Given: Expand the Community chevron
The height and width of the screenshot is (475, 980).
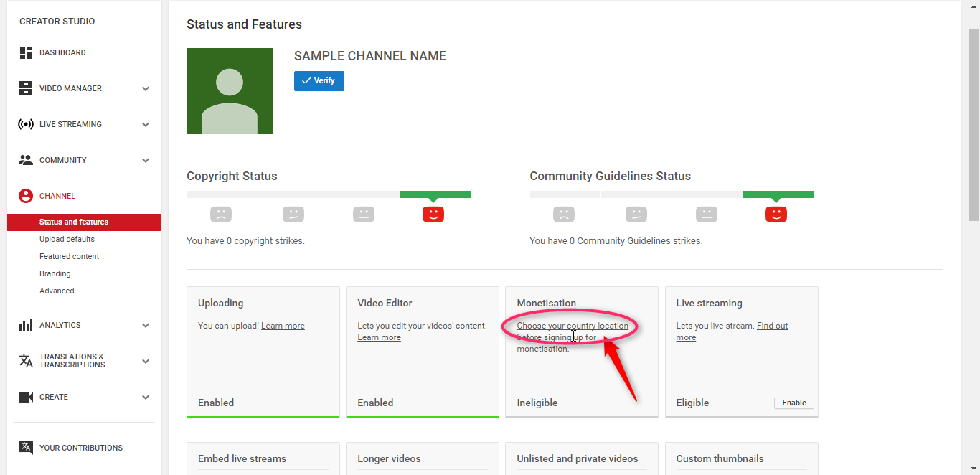Looking at the screenshot, I should [x=146, y=161].
